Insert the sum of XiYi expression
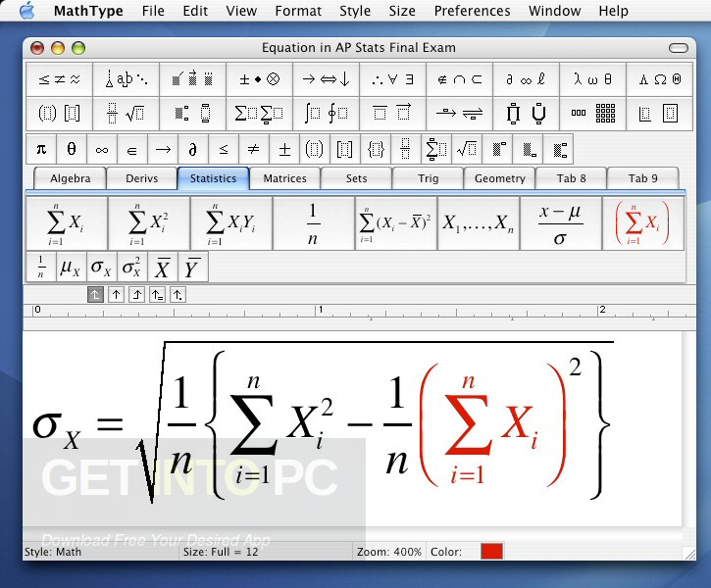The width and height of the screenshot is (711, 588). (231, 223)
